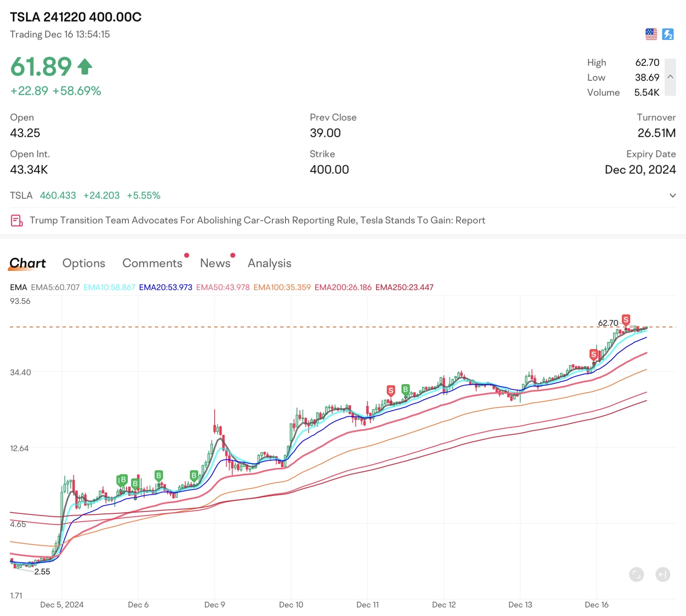
Task: Collapse the High/Low/Volume panel chevron
Action: pyautogui.click(x=670, y=77)
